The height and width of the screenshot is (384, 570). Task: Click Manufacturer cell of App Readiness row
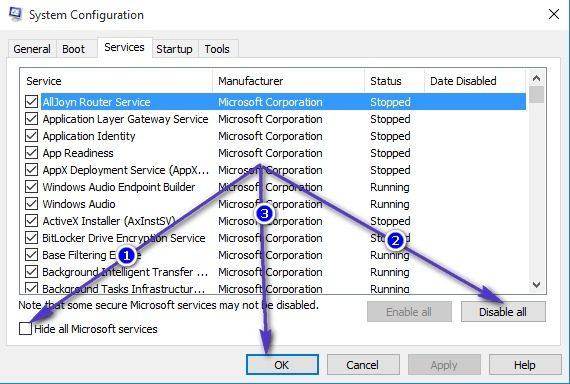tap(270, 153)
